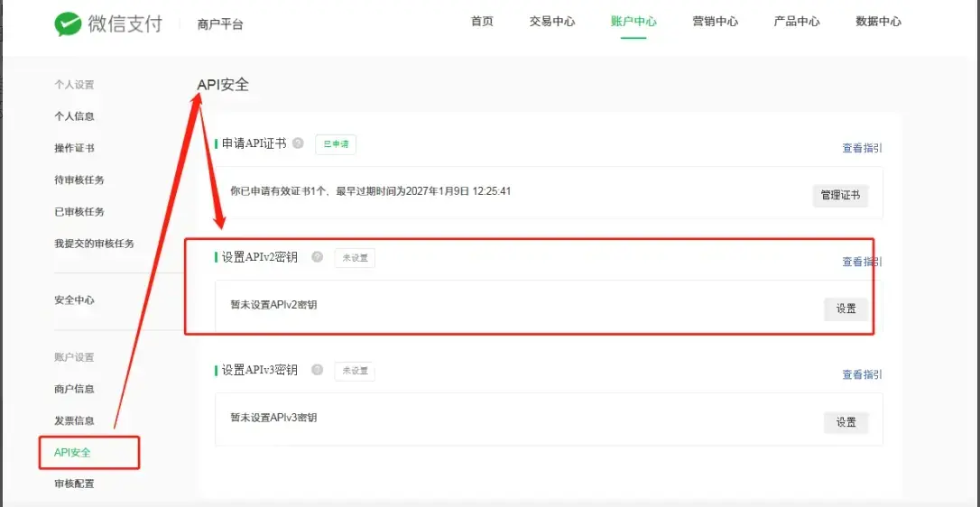Select 个人信息 in the sidebar
980x507 pixels.
(74, 116)
